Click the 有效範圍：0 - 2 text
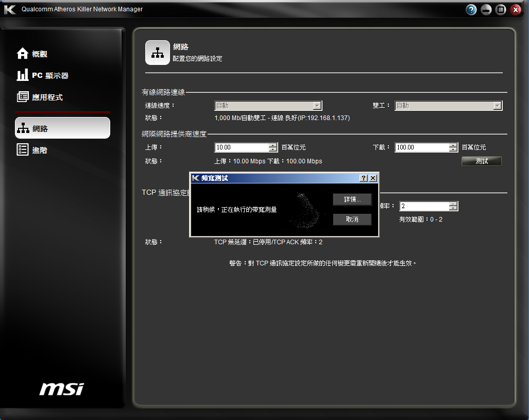This screenshot has width=529, height=420. (421, 220)
